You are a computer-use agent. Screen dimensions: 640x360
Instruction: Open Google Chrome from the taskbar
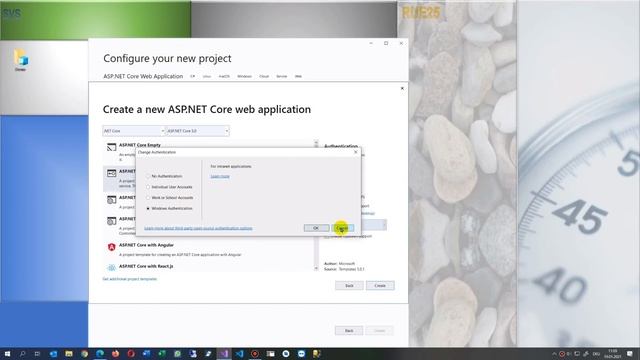[84, 354]
